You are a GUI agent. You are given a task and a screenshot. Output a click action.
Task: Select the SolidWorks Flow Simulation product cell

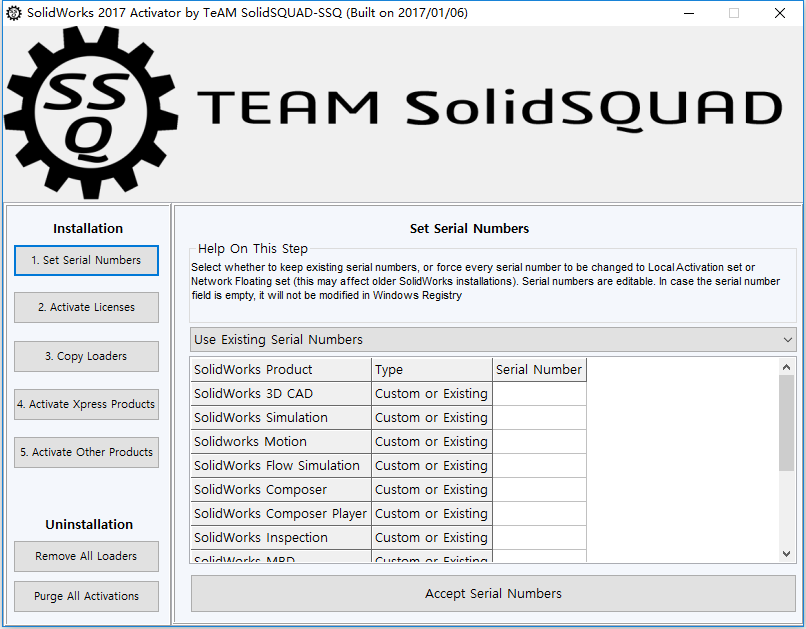pyautogui.click(x=281, y=466)
